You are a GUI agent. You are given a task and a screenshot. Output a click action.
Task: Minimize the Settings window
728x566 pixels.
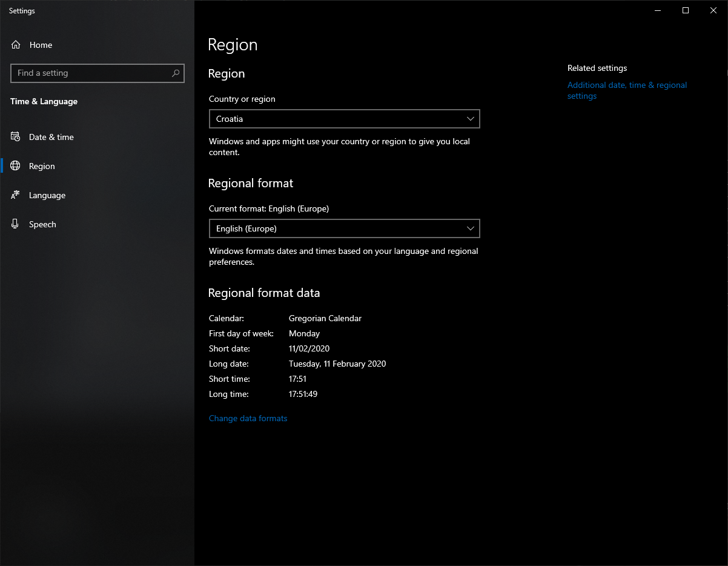coord(658,10)
